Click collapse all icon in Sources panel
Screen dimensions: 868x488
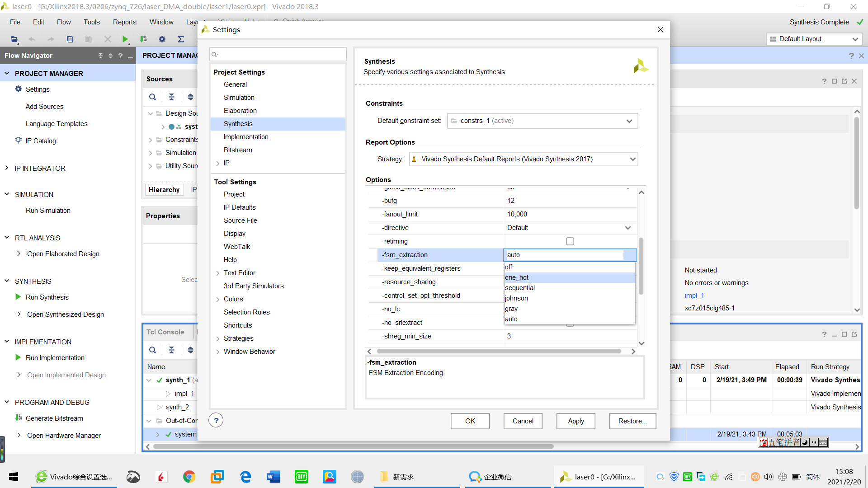pyautogui.click(x=171, y=97)
